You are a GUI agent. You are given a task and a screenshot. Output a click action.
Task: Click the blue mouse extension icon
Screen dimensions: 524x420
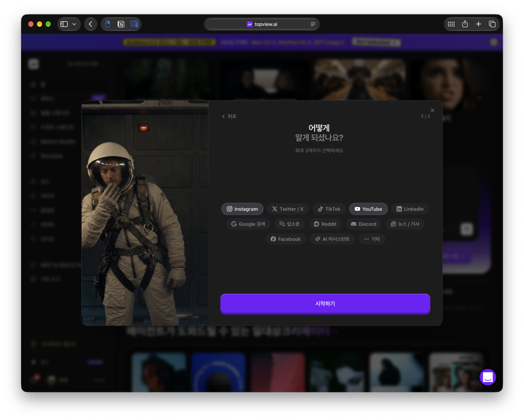(x=107, y=24)
